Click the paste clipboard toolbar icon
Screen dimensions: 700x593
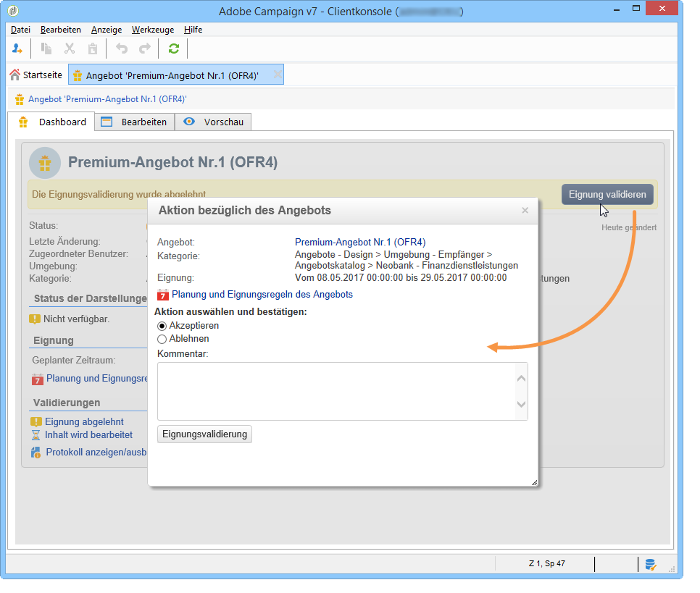pyautogui.click(x=93, y=49)
